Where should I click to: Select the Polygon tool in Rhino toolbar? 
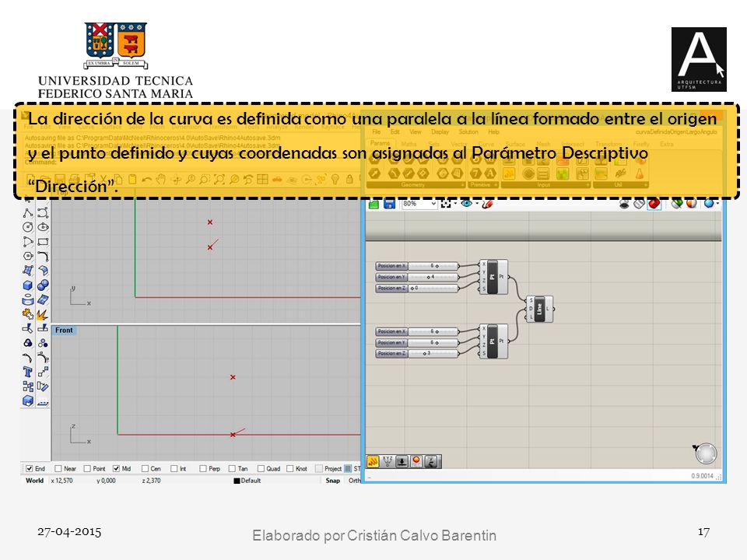click(x=28, y=256)
